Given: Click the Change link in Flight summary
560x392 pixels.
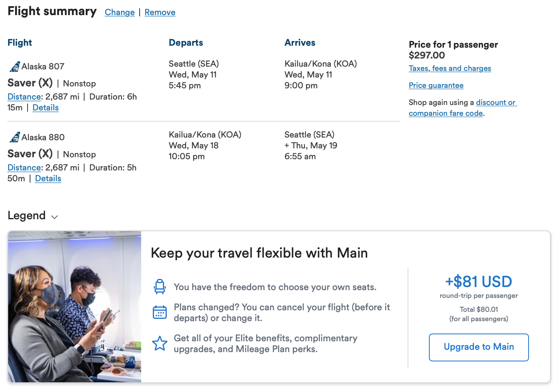Looking at the screenshot, I should pos(119,12).
